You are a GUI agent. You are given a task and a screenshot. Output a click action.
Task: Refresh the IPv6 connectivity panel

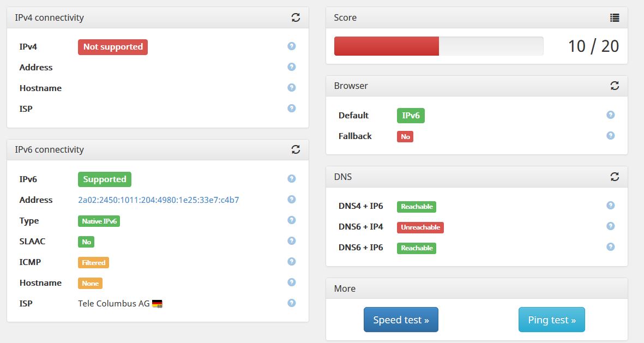296,149
